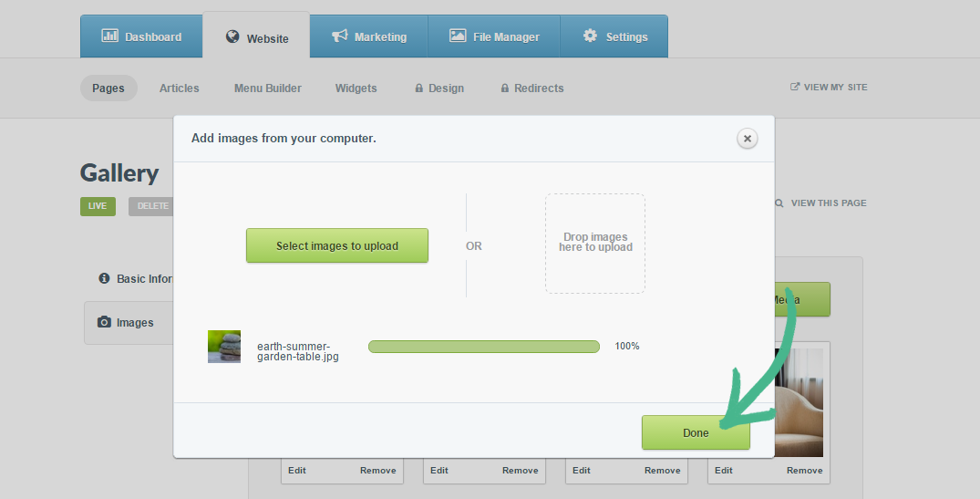Click the Marketing megaphone icon
The height and width of the screenshot is (499, 980).
[340, 36]
